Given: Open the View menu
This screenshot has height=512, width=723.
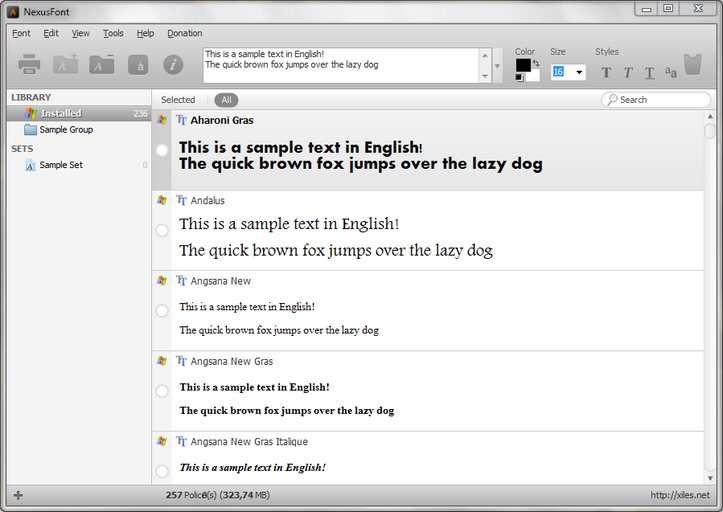Looking at the screenshot, I should click(81, 33).
